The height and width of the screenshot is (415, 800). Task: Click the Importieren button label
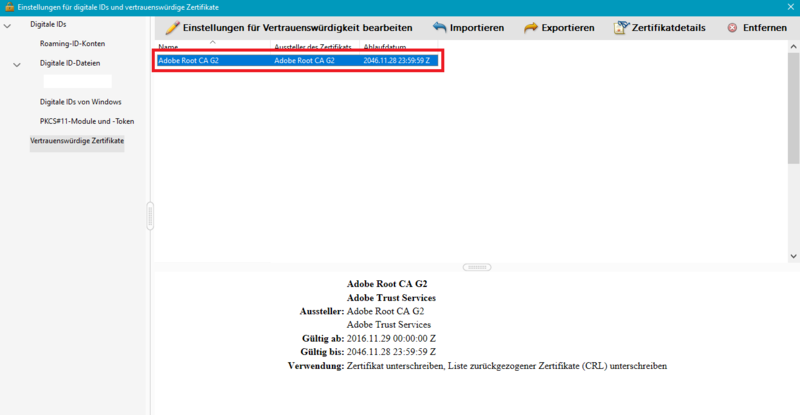click(x=477, y=28)
